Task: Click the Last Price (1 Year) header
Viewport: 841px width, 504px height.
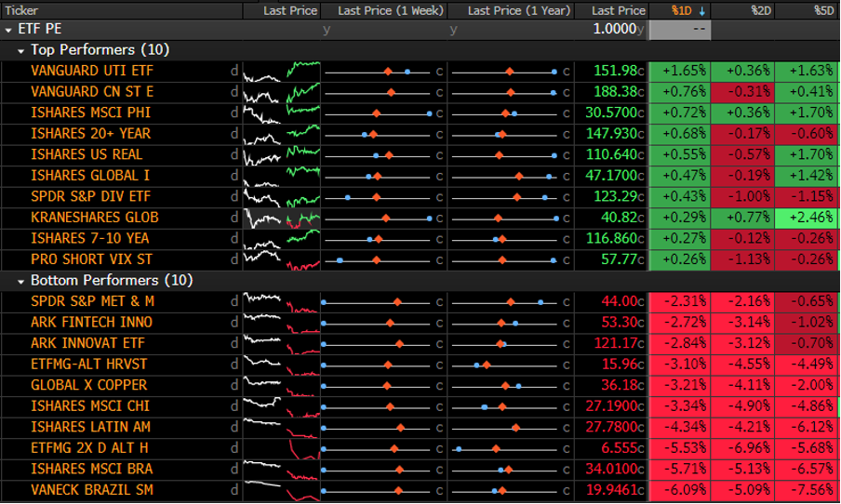Action: tap(519, 10)
